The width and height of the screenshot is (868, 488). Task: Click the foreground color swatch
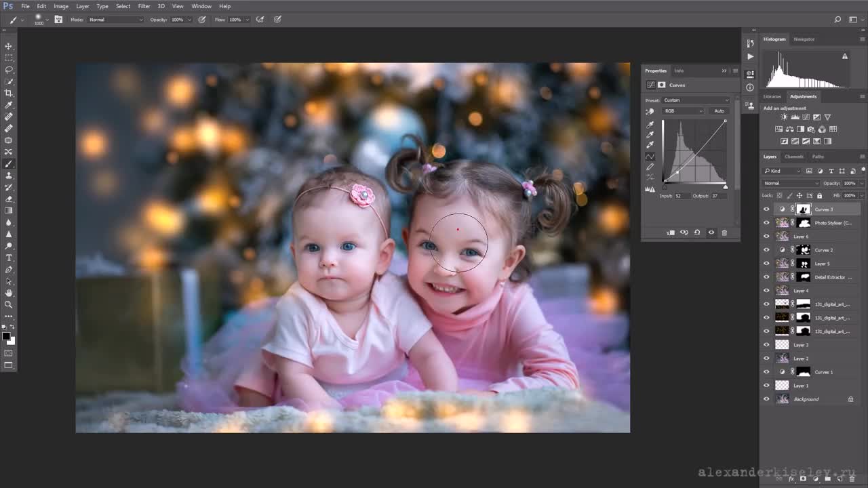(6, 336)
